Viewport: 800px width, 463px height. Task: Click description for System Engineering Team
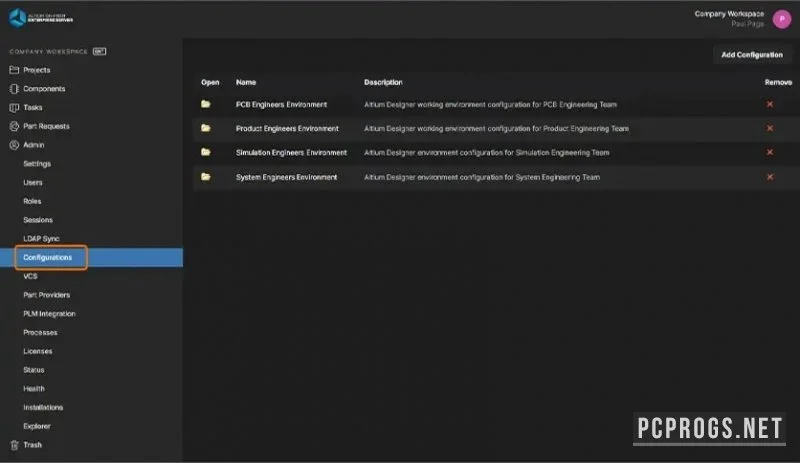[482, 177]
